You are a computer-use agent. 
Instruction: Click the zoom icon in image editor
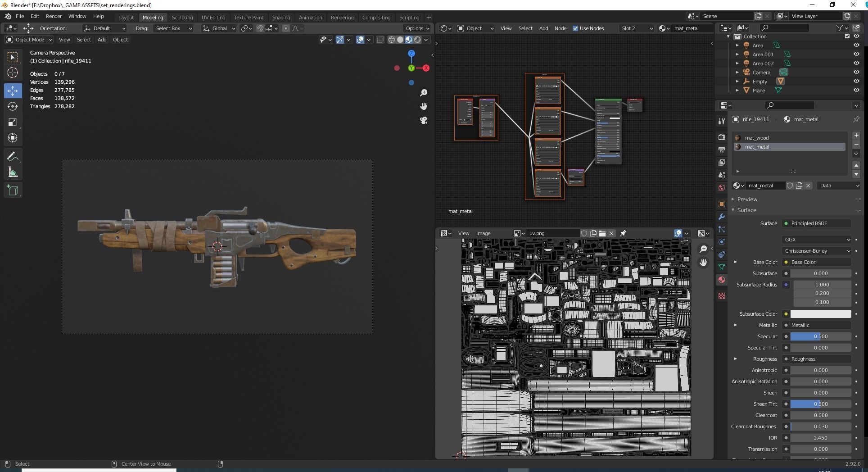coord(703,249)
